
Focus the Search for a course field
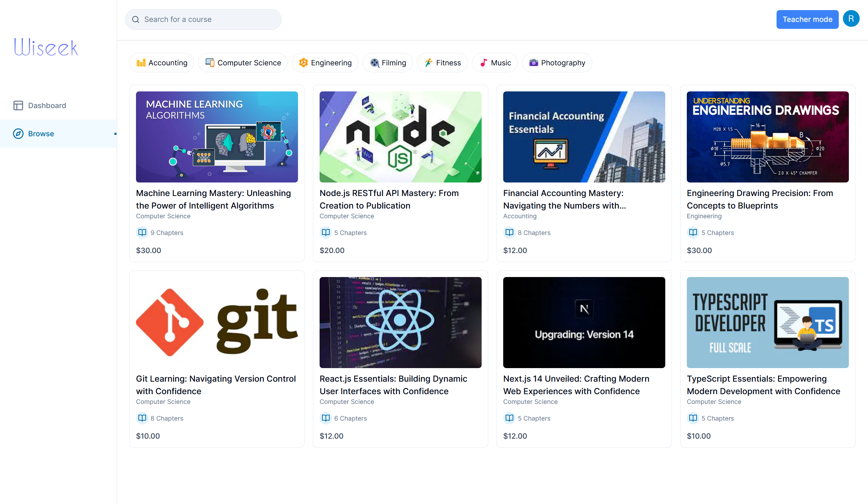(209, 19)
